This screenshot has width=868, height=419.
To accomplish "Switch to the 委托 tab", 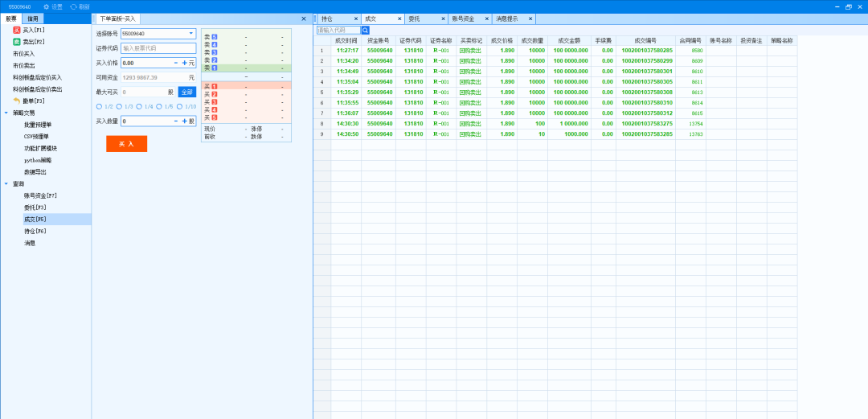I will [415, 18].
